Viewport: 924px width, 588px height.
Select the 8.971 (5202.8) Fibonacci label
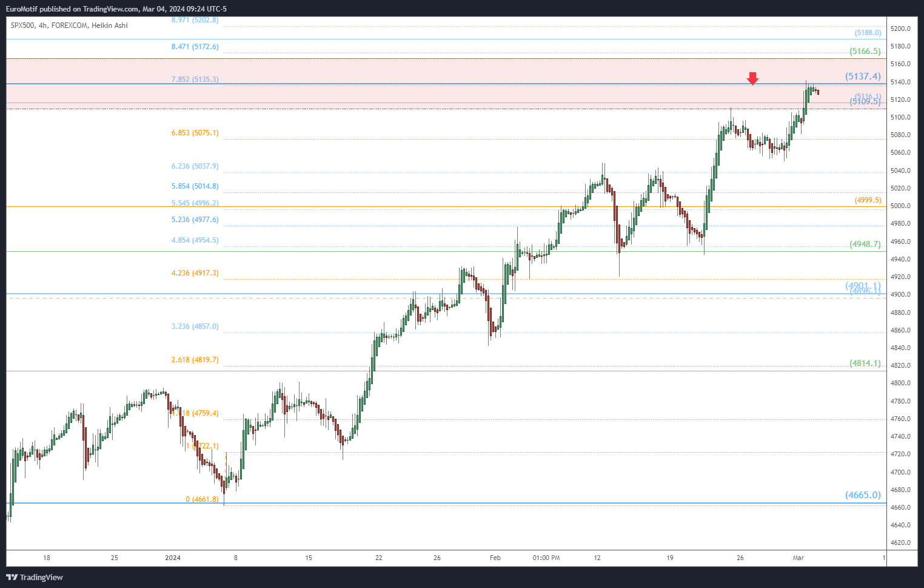click(x=195, y=20)
